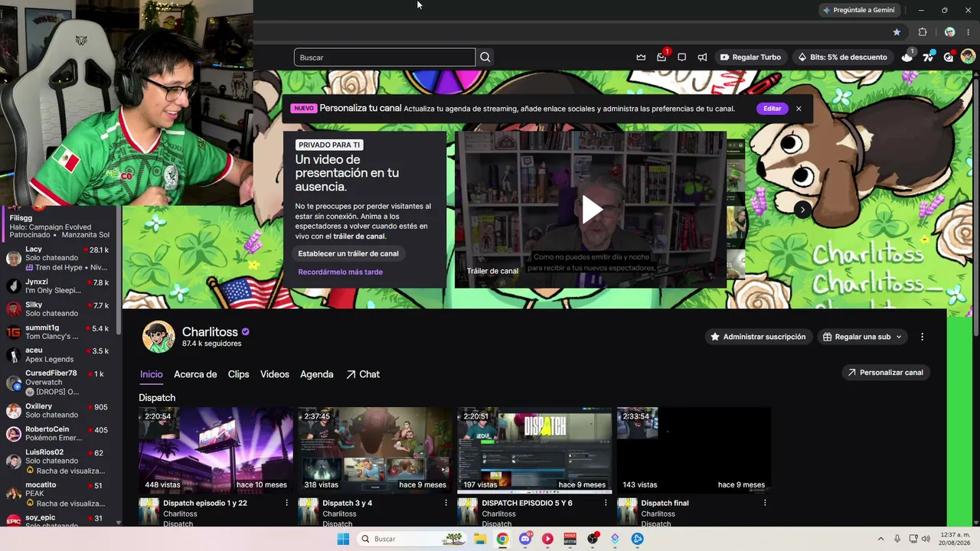Image resolution: width=980 pixels, height=551 pixels.
Task: Open the Dispatch episodio 1 y 22 thumbnail
Action: pyautogui.click(x=216, y=450)
